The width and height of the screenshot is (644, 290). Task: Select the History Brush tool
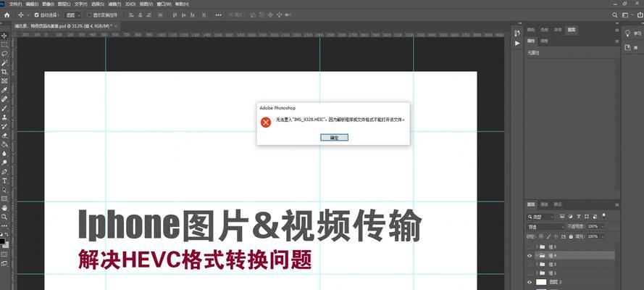(4, 126)
